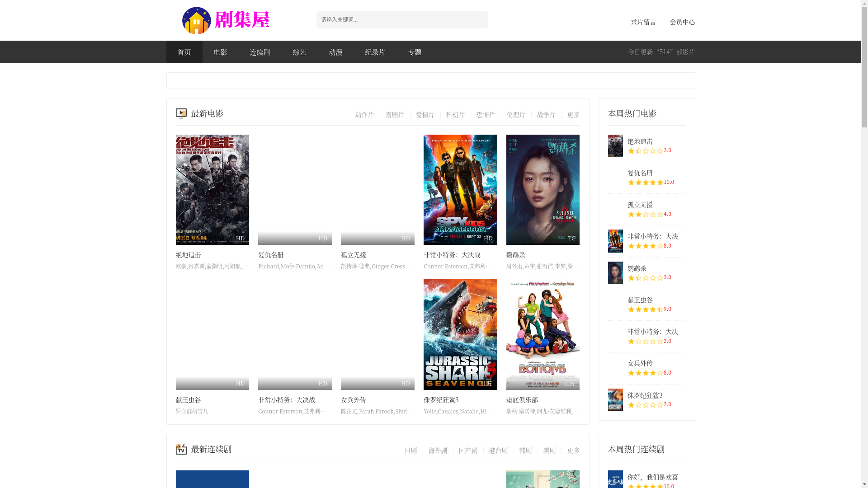Open the 绝地追击 movie poster

212,189
